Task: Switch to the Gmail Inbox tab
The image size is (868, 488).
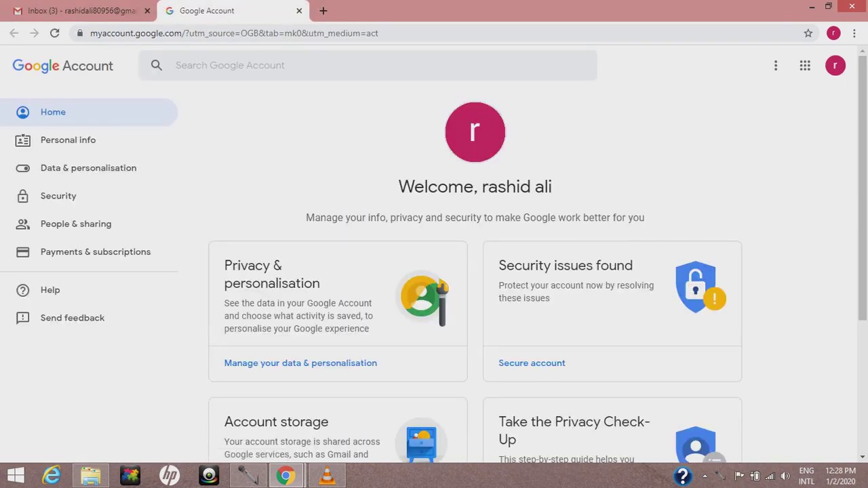Action: (x=80, y=11)
